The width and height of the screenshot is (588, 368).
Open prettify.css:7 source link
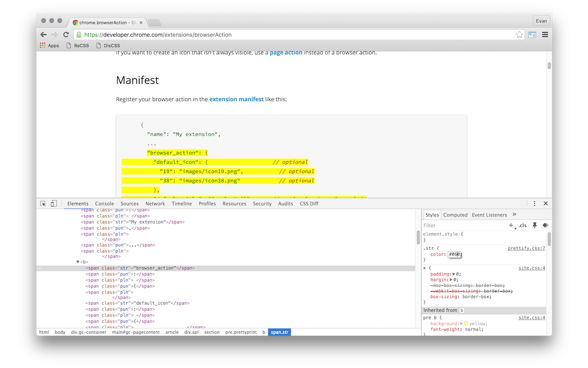(526, 248)
